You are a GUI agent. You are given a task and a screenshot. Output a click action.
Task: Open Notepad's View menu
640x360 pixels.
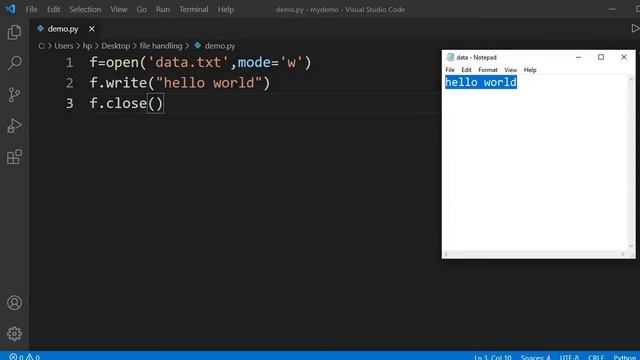coord(510,70)
